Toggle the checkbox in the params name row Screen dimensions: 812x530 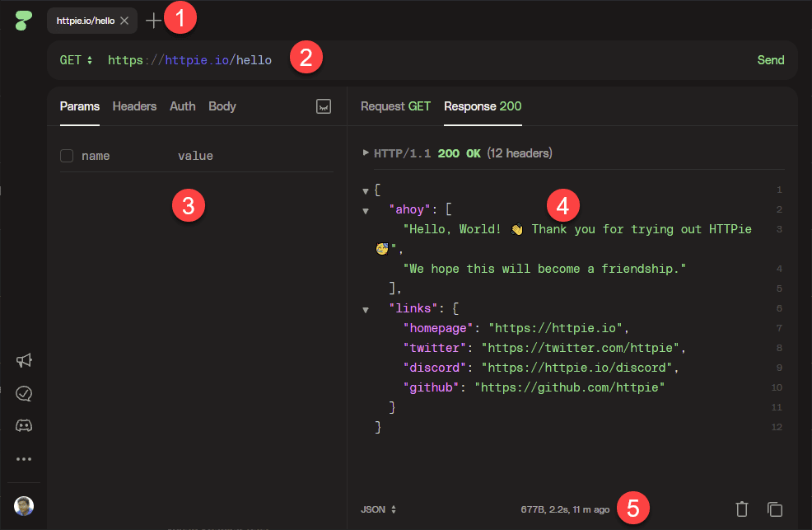point(66,155)
